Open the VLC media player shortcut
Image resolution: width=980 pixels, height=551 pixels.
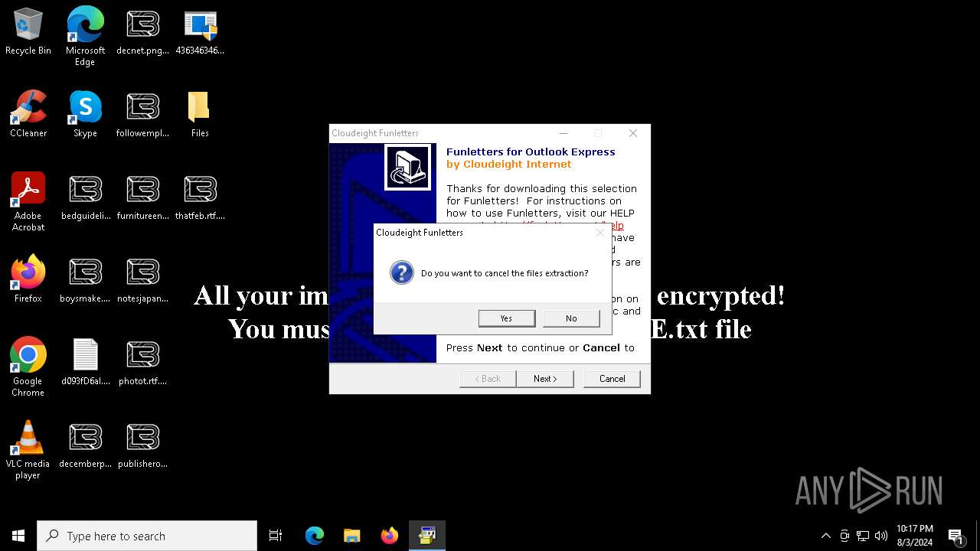pyautogui.click(x=28, y=450)
